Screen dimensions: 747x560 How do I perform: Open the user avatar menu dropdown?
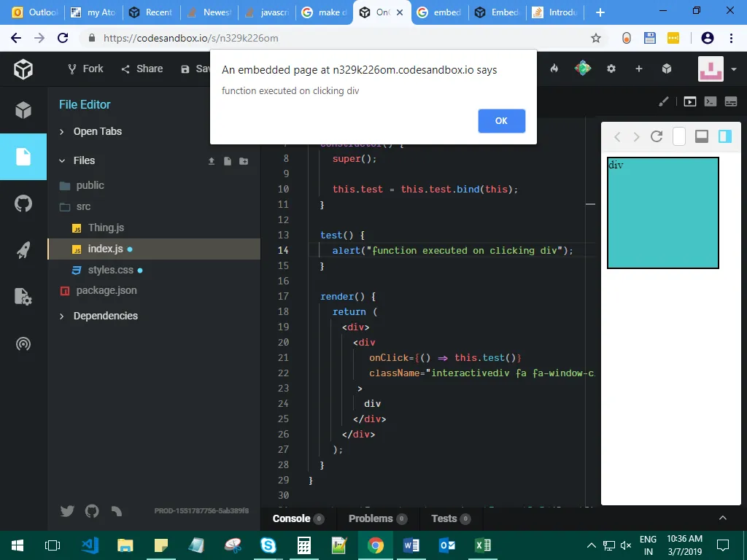pos(734,69)
